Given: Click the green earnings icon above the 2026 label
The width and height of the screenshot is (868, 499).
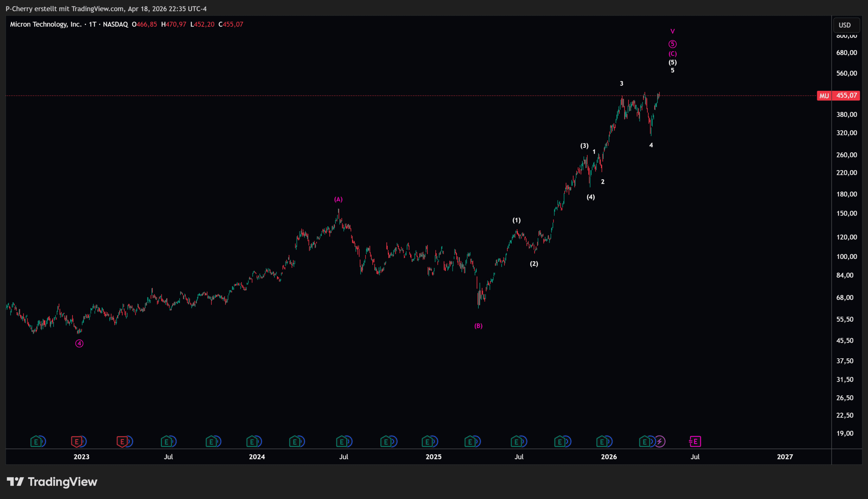Looking at the screenshot, I should pos(602,441).
